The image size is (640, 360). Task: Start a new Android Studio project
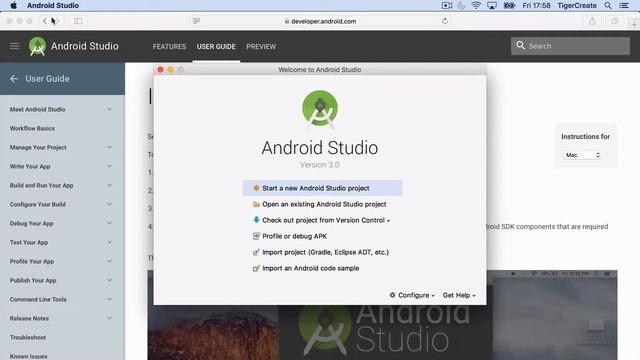pos(322,188)
